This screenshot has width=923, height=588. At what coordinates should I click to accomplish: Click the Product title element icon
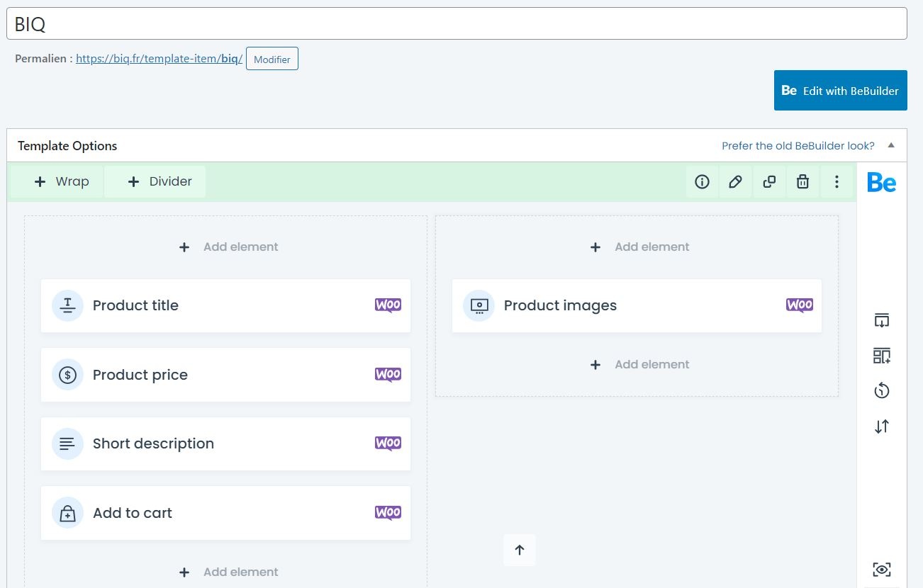[67, 305]
